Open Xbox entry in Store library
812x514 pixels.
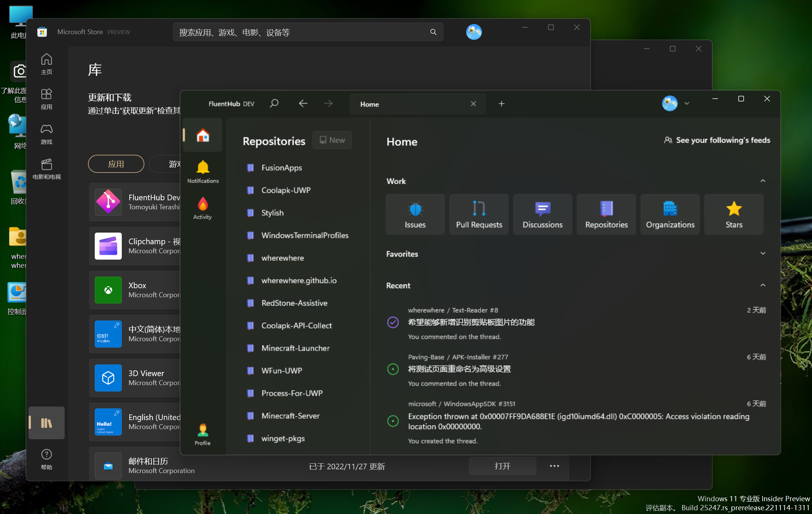coord(135,290)
